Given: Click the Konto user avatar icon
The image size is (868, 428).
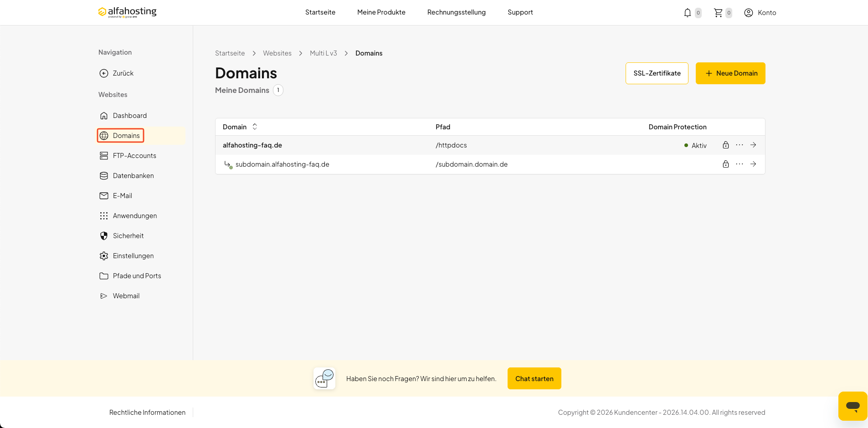Looking at the screenshot, I should click(x=749, y=13).
